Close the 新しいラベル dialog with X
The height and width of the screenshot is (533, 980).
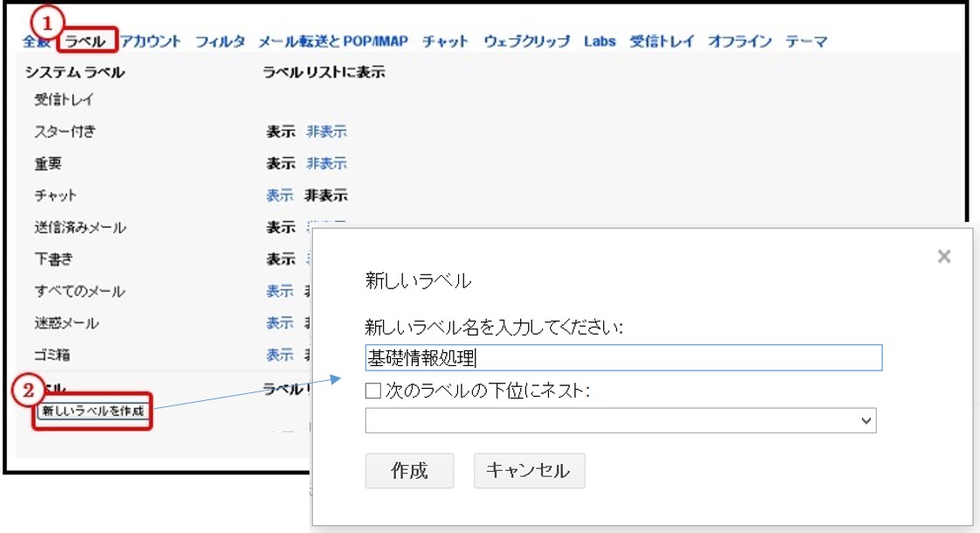(943, 257)
